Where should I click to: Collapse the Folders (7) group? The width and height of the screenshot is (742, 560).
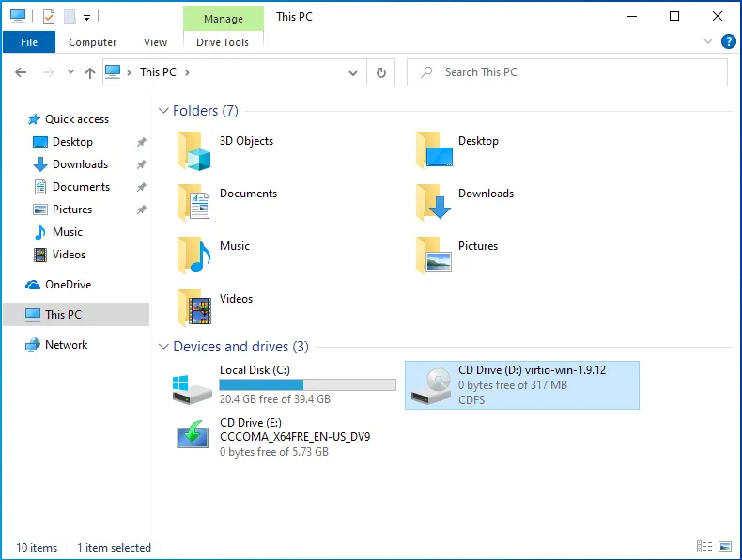coord(163,111)
